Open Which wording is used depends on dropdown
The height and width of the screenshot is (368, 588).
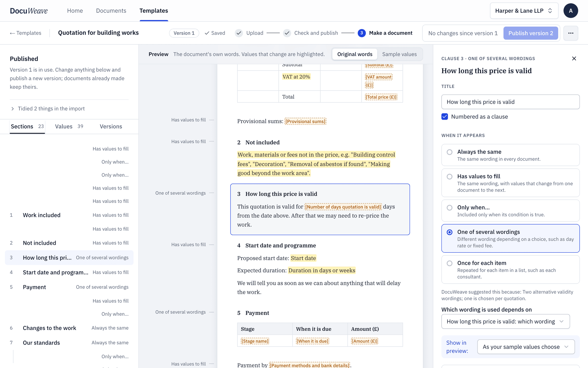pyautogui.click(x=505, y=321)
